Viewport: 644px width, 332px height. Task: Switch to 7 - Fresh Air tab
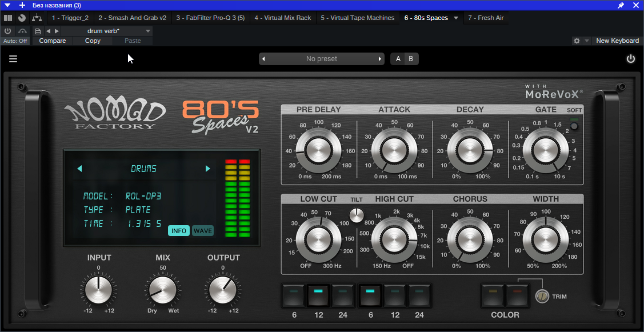(x=486, y=18)
